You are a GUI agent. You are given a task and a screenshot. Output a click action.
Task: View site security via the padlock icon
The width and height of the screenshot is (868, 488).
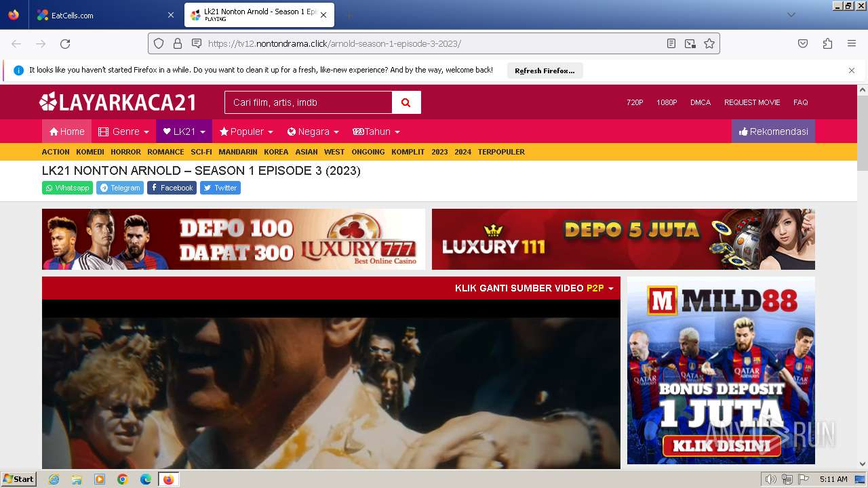(x=178, y=43)
